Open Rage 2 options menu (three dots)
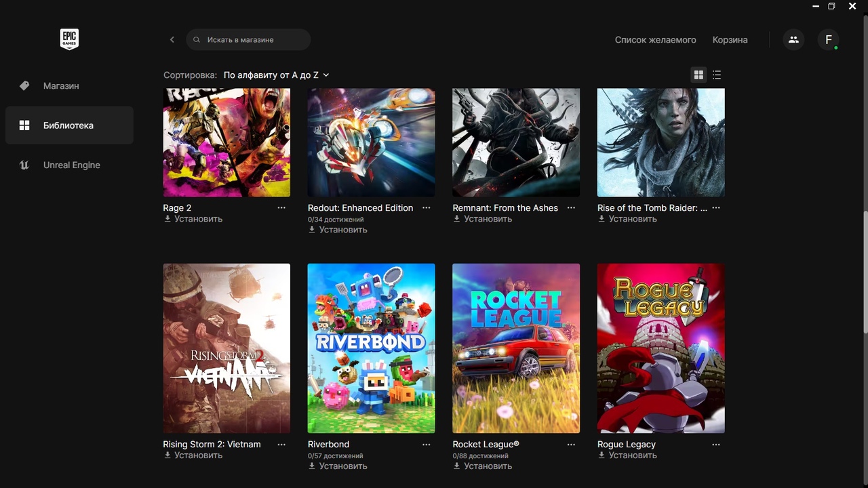Viewport: 868px width, 488px height. point(281,208)
